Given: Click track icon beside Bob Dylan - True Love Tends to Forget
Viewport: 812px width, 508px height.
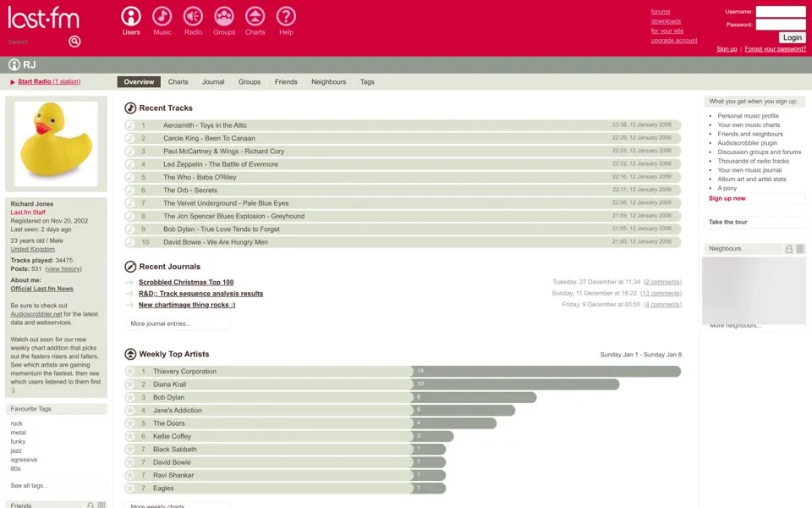Looking at the screenshot, I should 130,229.
